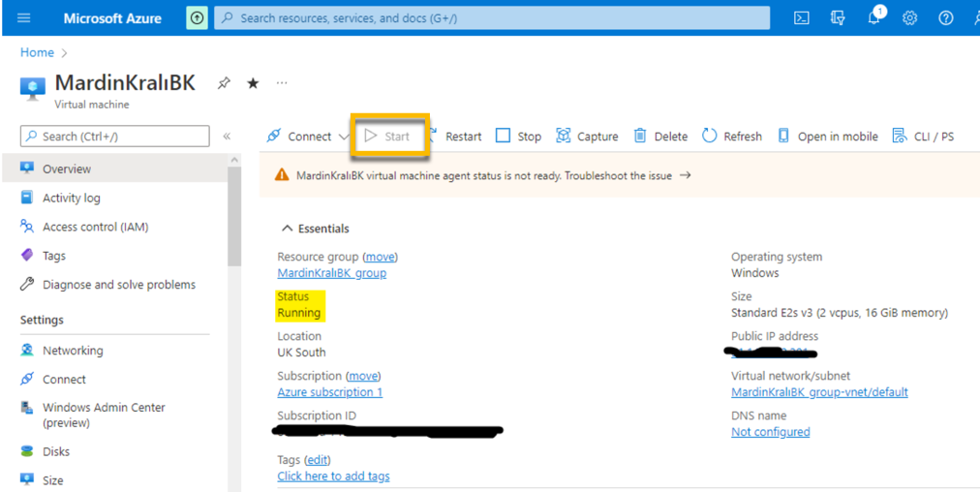Focus the Search resources, services, and docs box

(x=492, y=18)
